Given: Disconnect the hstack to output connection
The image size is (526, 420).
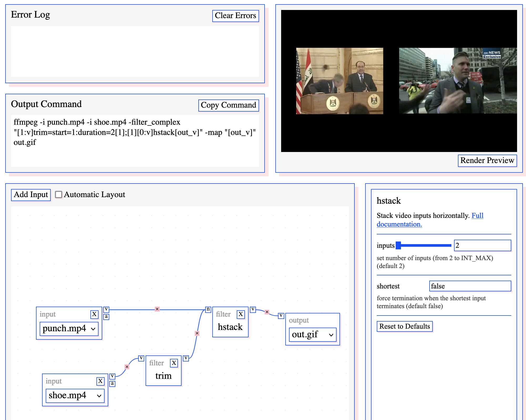Looking at the screenshot, I should point(267,312).
